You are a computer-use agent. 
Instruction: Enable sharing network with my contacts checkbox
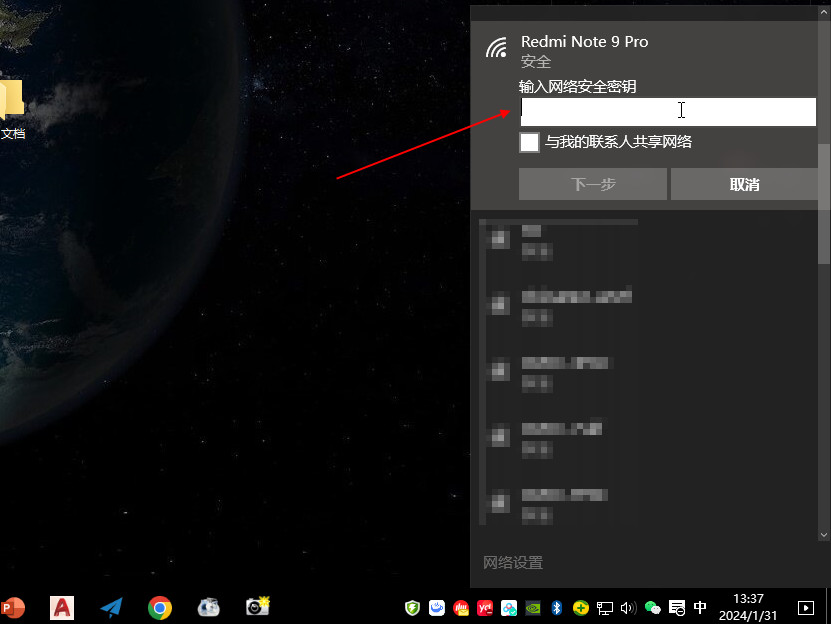pyautogui.click(x=529, y=142)
